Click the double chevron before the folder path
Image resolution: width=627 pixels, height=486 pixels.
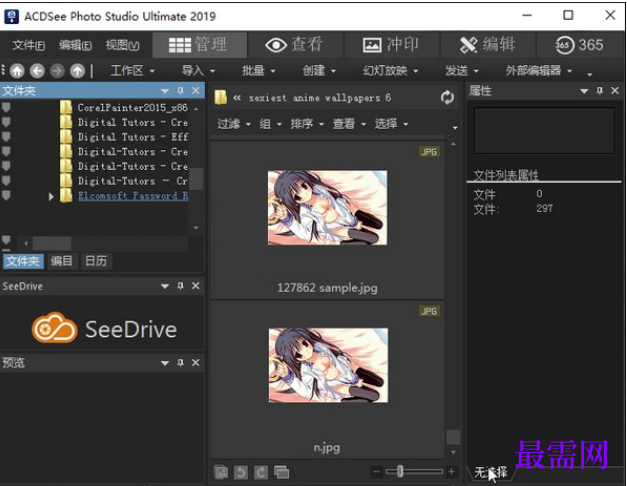(237, 98)
